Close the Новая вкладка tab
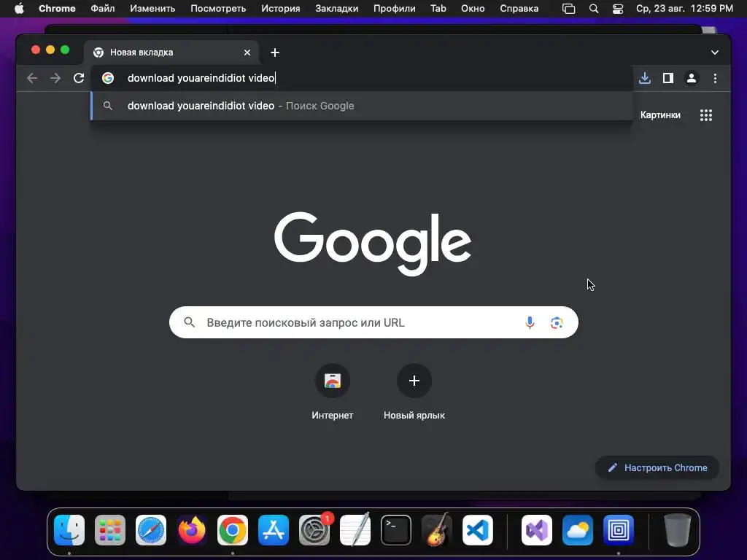 (x=247, y=52)
